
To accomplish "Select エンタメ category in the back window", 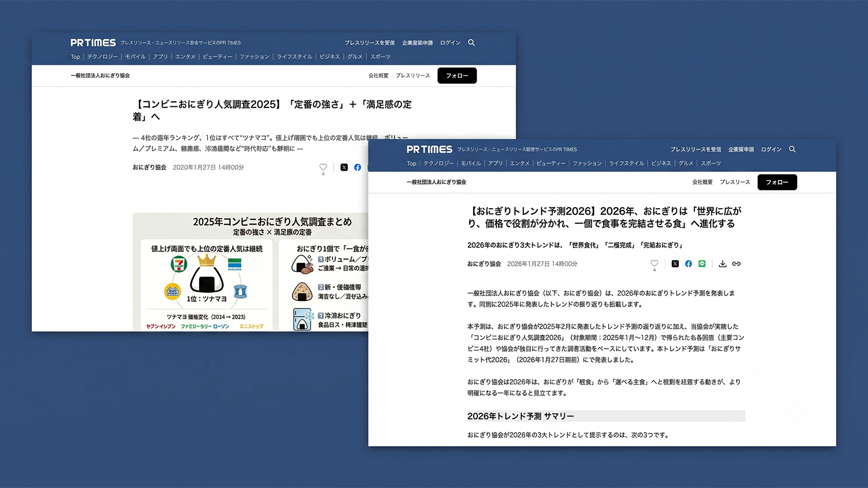I will click(185, 56).
